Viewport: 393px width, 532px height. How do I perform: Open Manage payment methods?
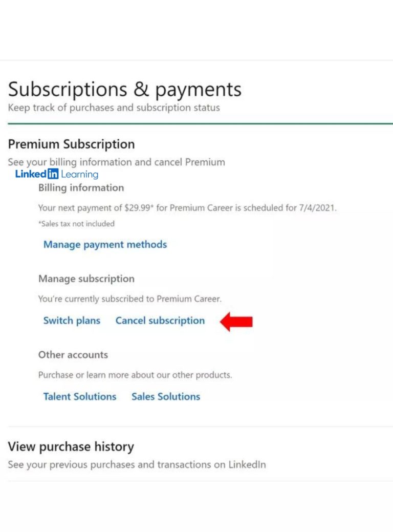click(x=105, y=245)
